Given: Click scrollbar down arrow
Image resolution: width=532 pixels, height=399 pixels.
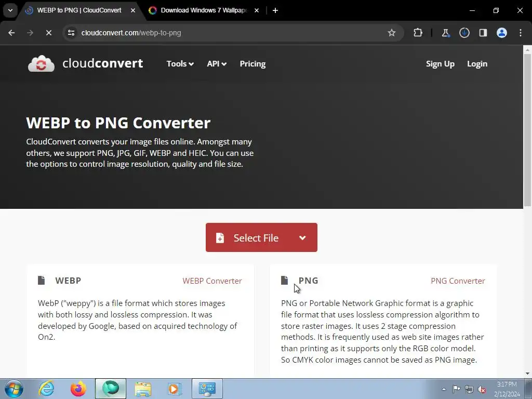Looking at the screenshot, I should click(x=527, y=374).
